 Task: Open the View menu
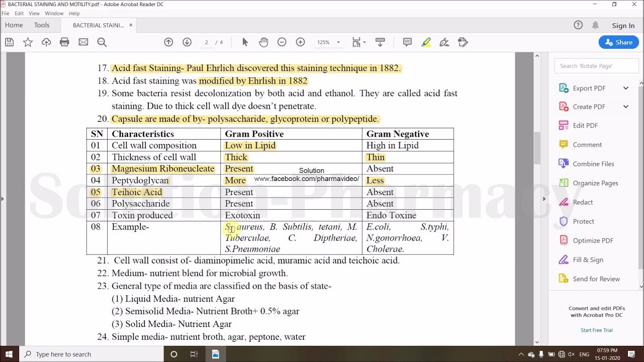coord(34,14)
